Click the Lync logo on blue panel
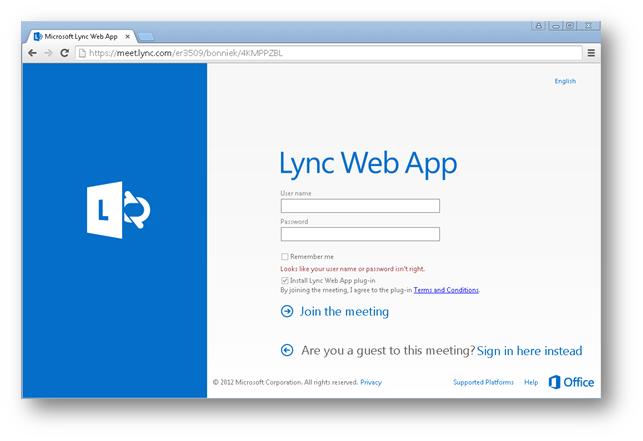 pyautogui.click(x=118, y=210)
